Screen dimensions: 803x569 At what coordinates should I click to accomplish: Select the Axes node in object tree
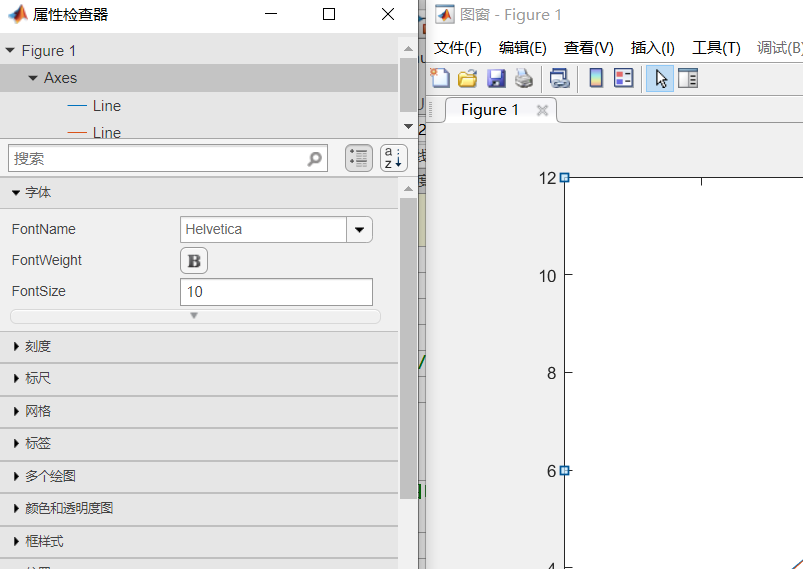(x=199, y=78)
